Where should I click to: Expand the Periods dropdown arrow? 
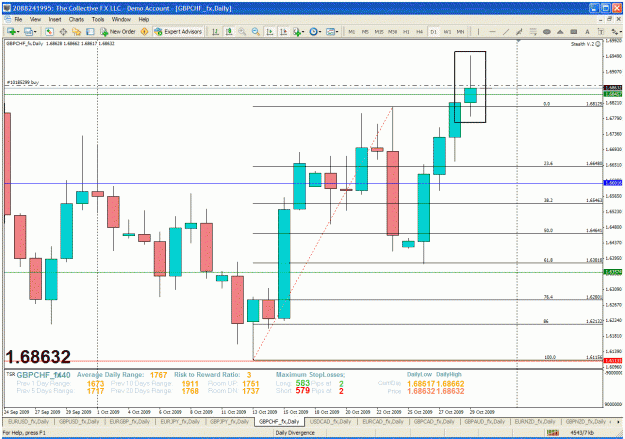click(320, 32)
